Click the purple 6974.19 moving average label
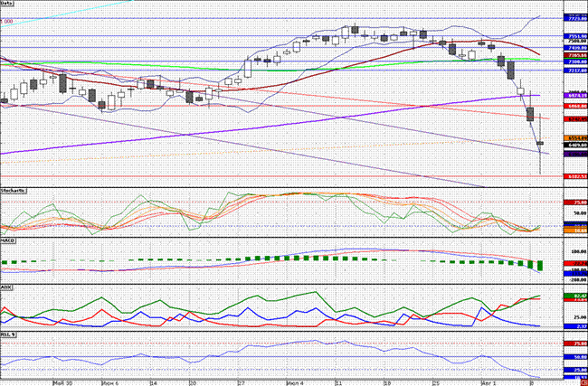 575,96
